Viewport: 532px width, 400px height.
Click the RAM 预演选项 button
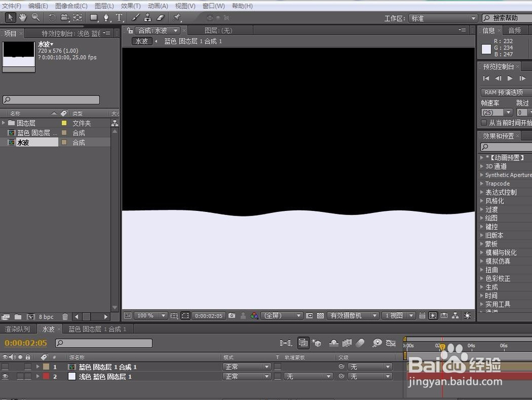coord(506,92)
